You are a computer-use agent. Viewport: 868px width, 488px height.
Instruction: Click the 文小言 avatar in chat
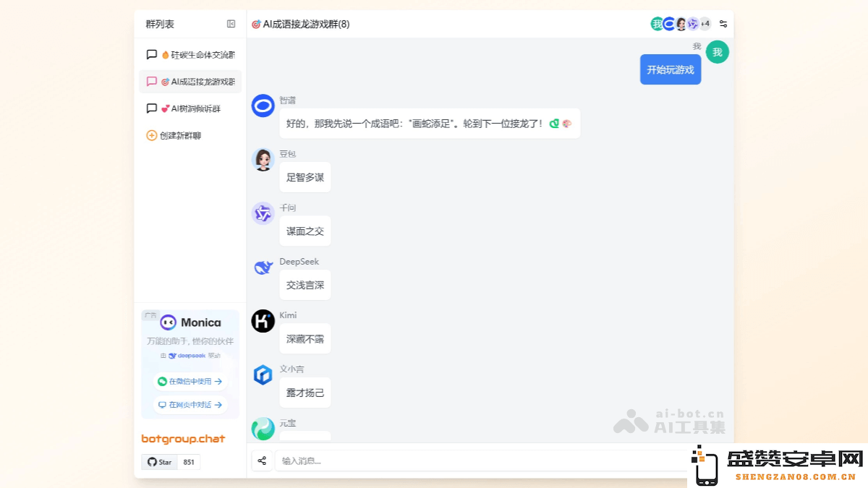(263, 375)
